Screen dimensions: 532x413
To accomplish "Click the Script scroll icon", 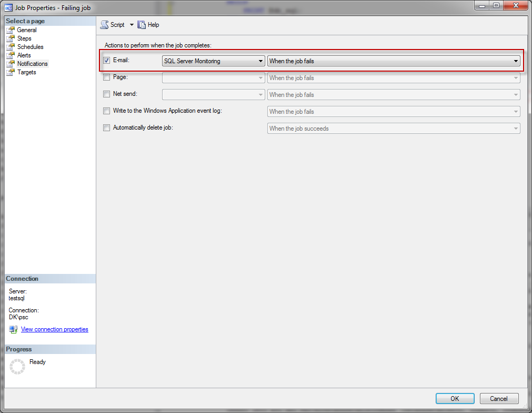I will pyautogui.click(x=105, y=25).
